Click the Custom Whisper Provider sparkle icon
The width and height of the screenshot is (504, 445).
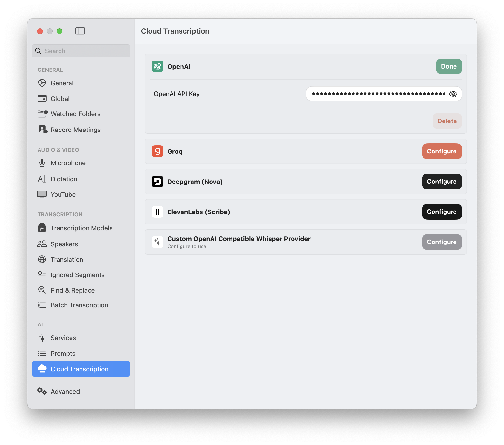pos(157,242)
